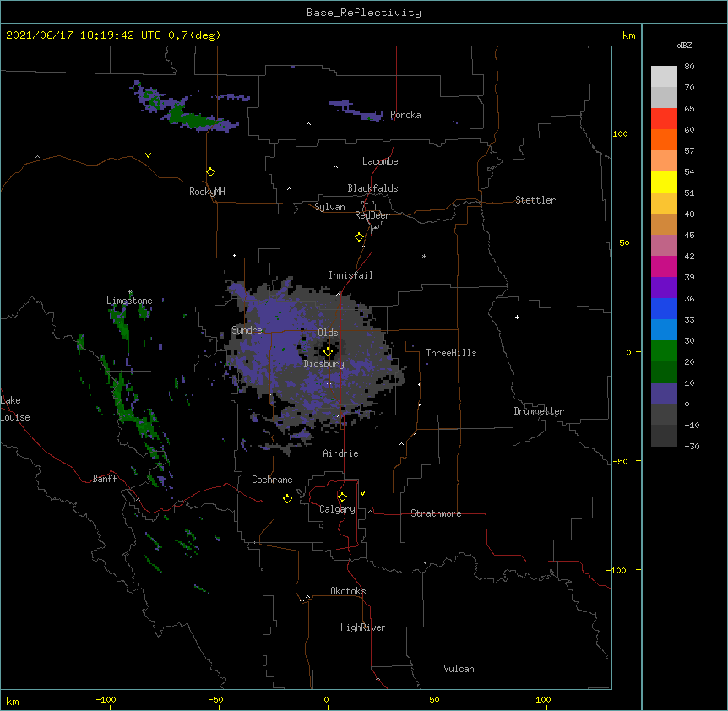Click the -30 value on the dBZ legend
The image size is (728, 711).
coord(692,446)
